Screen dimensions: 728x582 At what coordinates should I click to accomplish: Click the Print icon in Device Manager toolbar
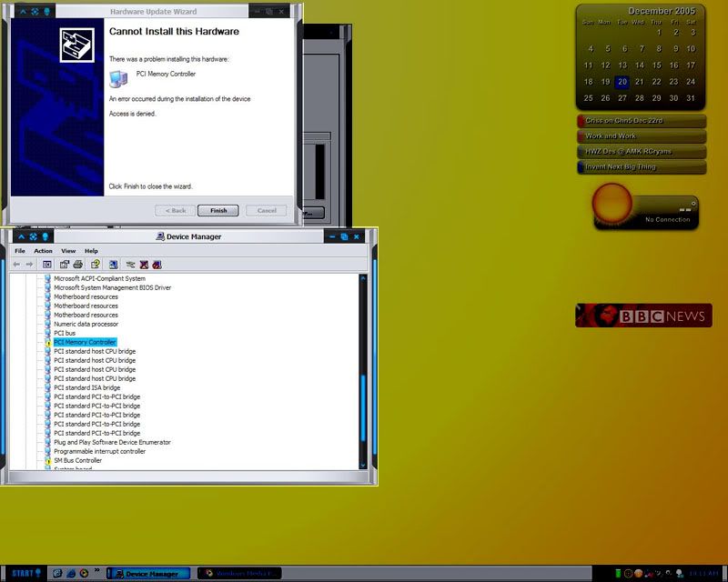coord(78,265)
